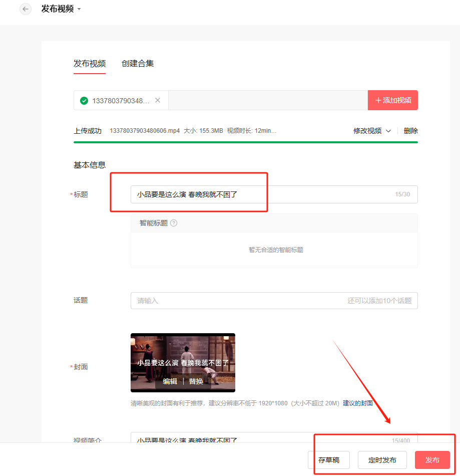The width and height of the screenshot is (460, 476).
Task: Click the 定时发布 scheduled publish button
Action: pyautogui.click(x=382, y=460)
